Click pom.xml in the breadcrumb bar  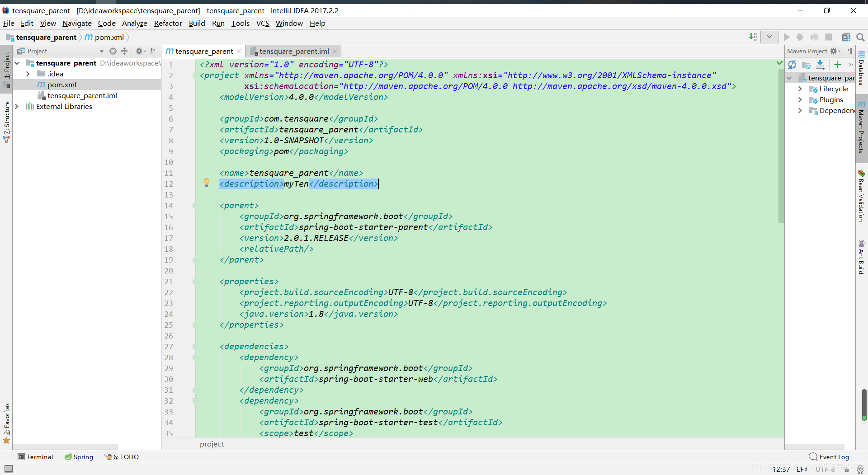coord(104,38)
